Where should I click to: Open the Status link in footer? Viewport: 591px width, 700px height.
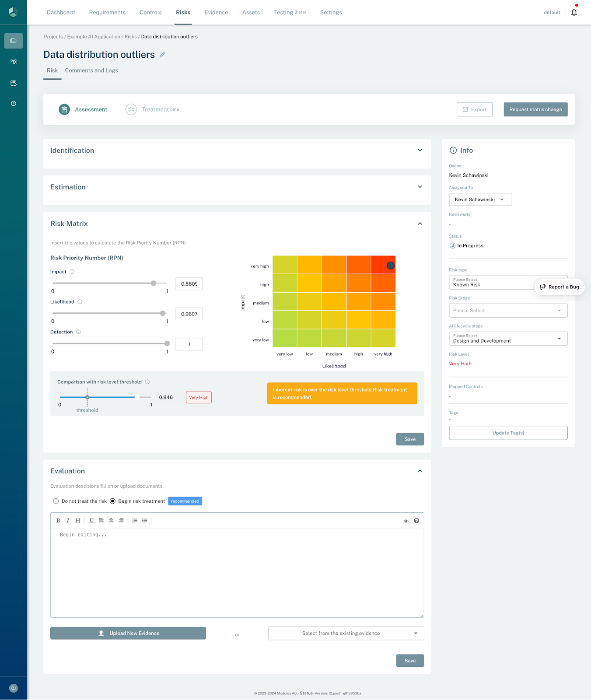pos(306,693)
